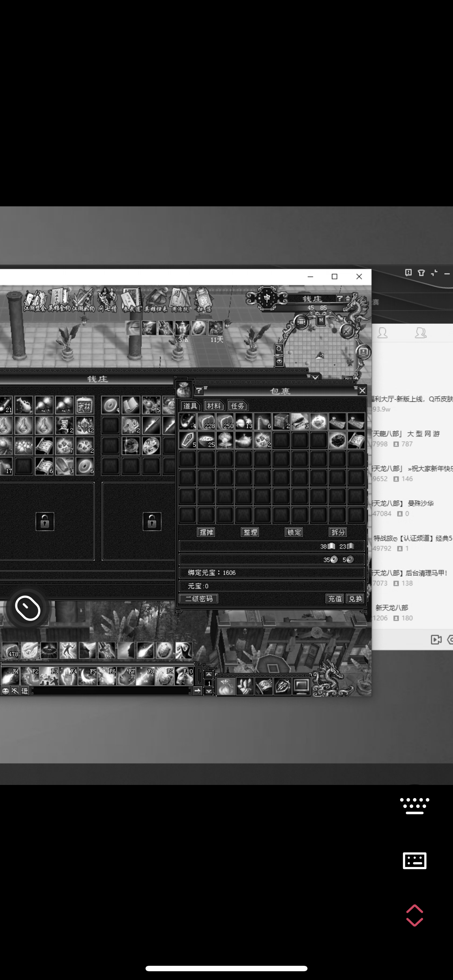Select the pearl shell item in the bag
Image resolution: width=453 pixels, height=980 pixels.
225,440
